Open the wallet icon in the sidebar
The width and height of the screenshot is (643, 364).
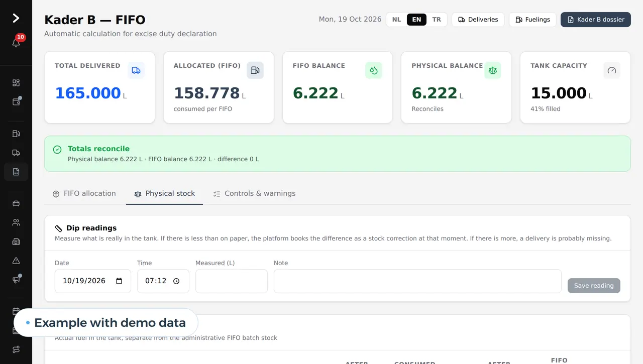click(16, 102)
